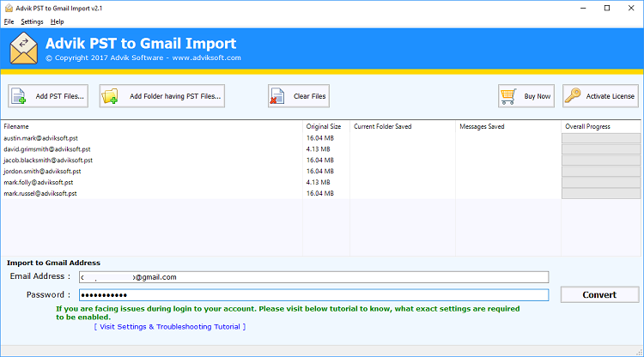Start import with the Convert button
This screenshot has height=357, width=644.
(x=599, y=294)
